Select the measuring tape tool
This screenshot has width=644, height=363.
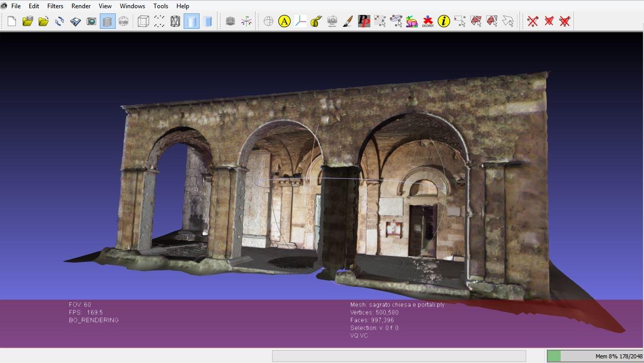click(x=316, y=21)
